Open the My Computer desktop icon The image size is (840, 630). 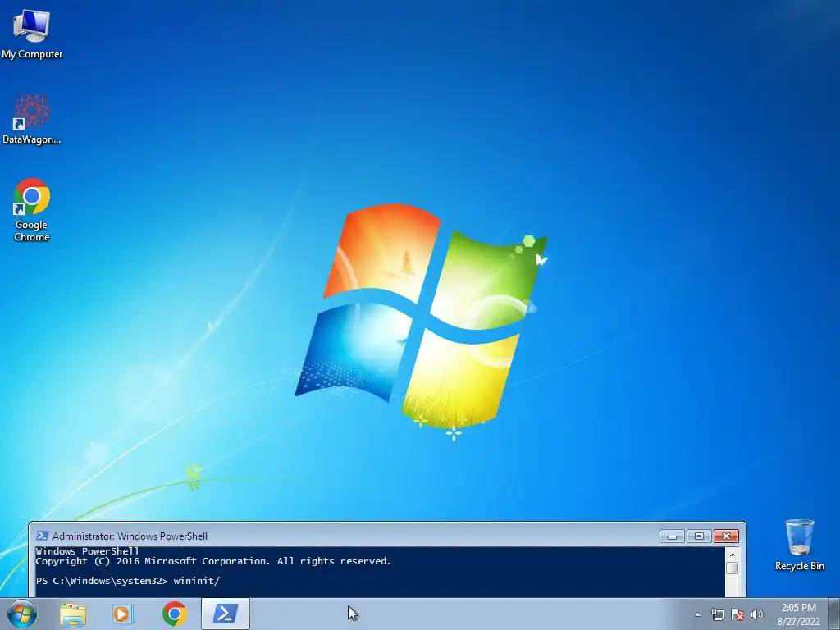32,33
